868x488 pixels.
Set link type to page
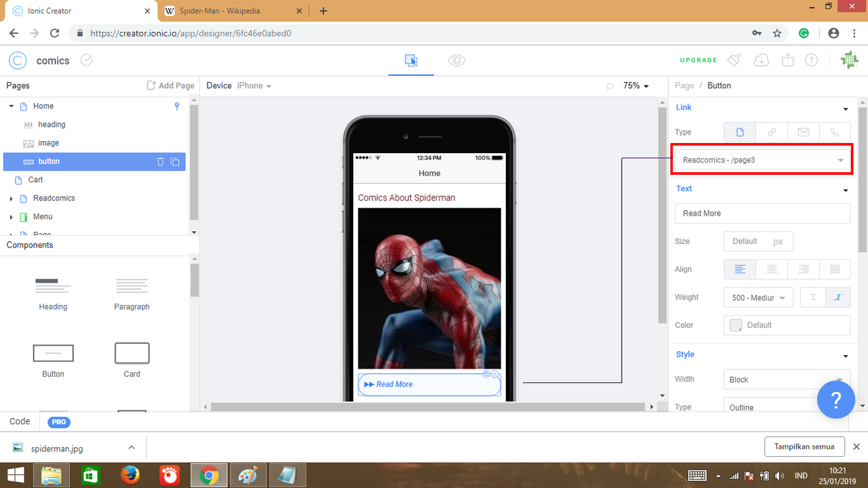[x=740, y=132]
